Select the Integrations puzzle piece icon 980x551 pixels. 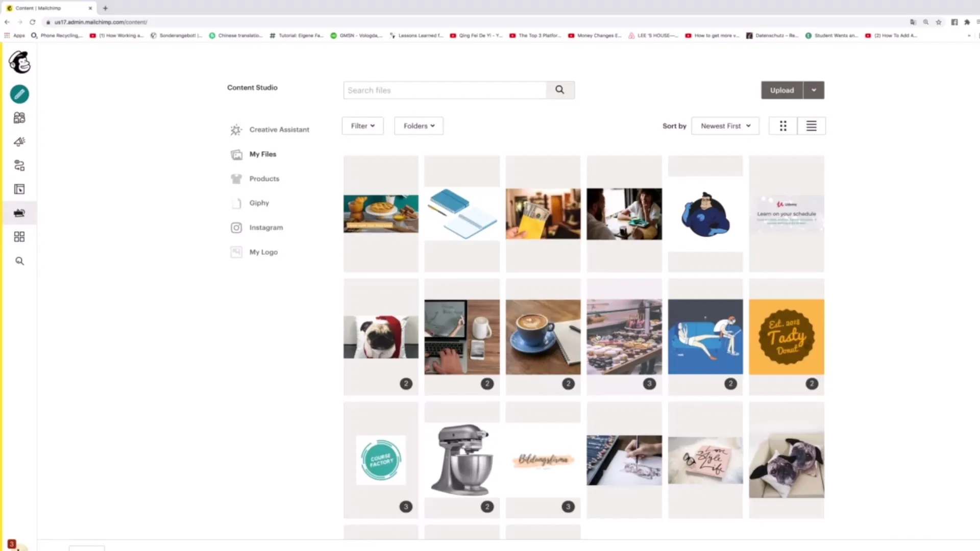tap(19, 237)
